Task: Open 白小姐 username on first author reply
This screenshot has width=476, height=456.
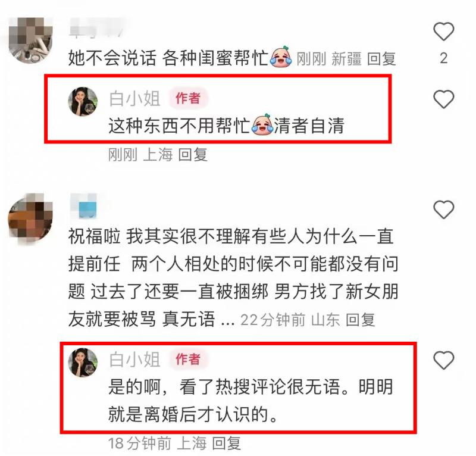Action: (135, 99)
